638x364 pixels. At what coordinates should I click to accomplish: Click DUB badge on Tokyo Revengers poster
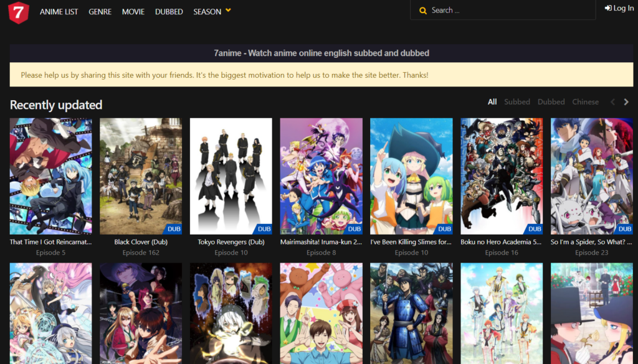point(264,229)
